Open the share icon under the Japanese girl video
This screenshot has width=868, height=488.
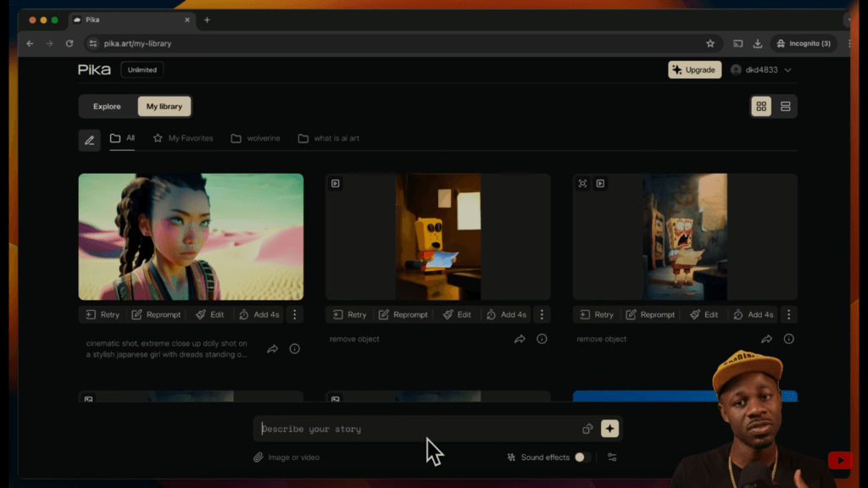click(272, 349)
